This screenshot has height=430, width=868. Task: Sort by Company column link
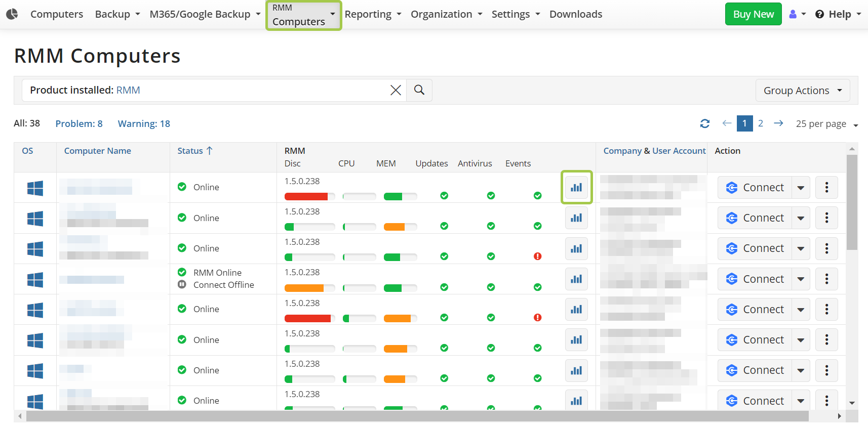(x=622, y=151)
